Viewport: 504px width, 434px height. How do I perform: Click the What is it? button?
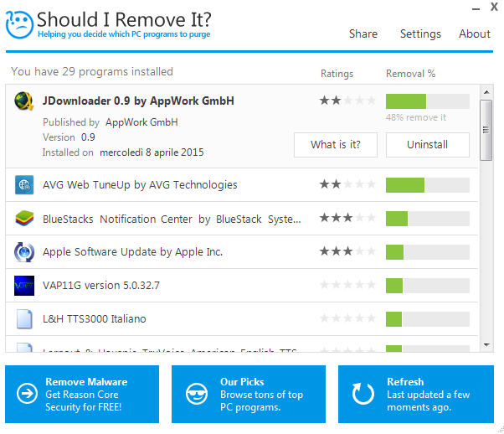[336, 145]
